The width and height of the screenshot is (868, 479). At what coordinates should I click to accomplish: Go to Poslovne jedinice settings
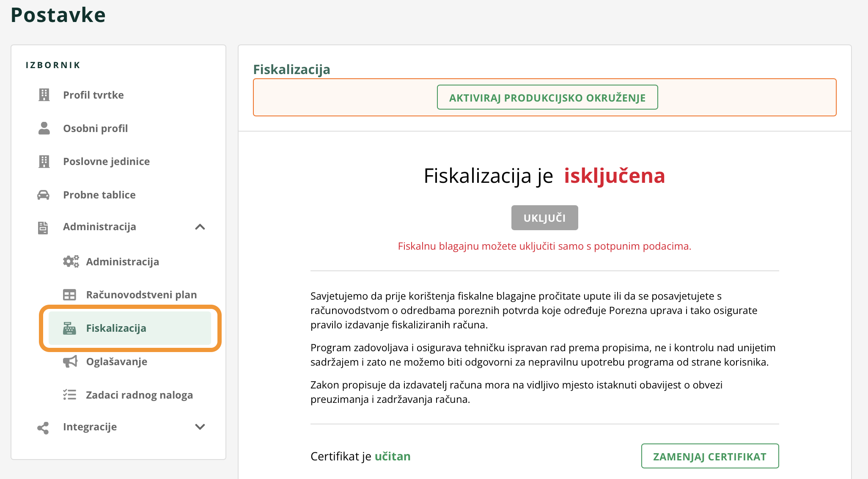coord(106,162)
